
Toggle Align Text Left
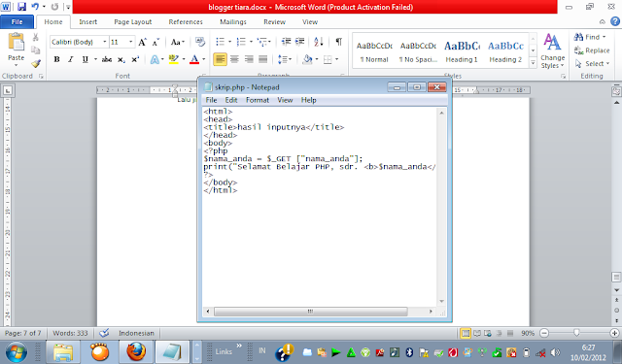pyautogui.click(x=221, y=59)
